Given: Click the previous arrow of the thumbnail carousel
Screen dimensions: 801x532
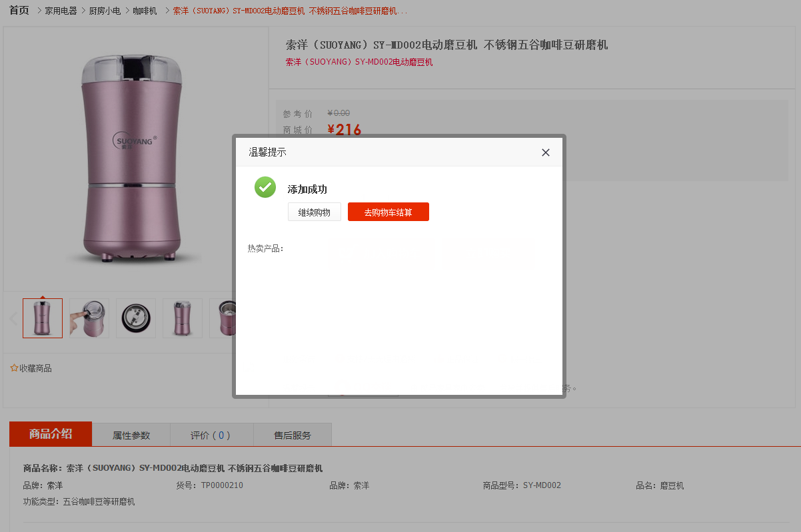Looking at the screenshot, I should (x=13, y=318).
